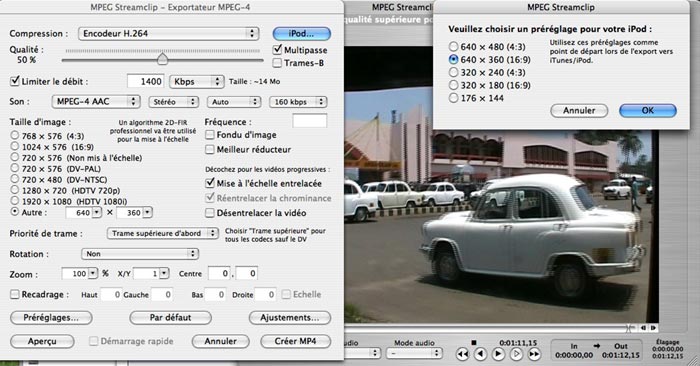Open the Zoom percentage dropdown
Screen dimensions: 700x366
click(x=92, y=274)
